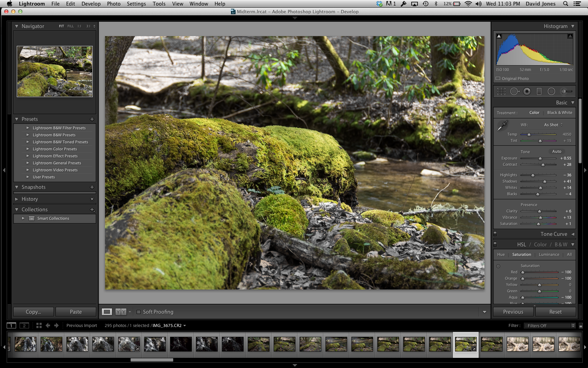Click the first thumbnail in the filmstrip

tap(25, 344)
